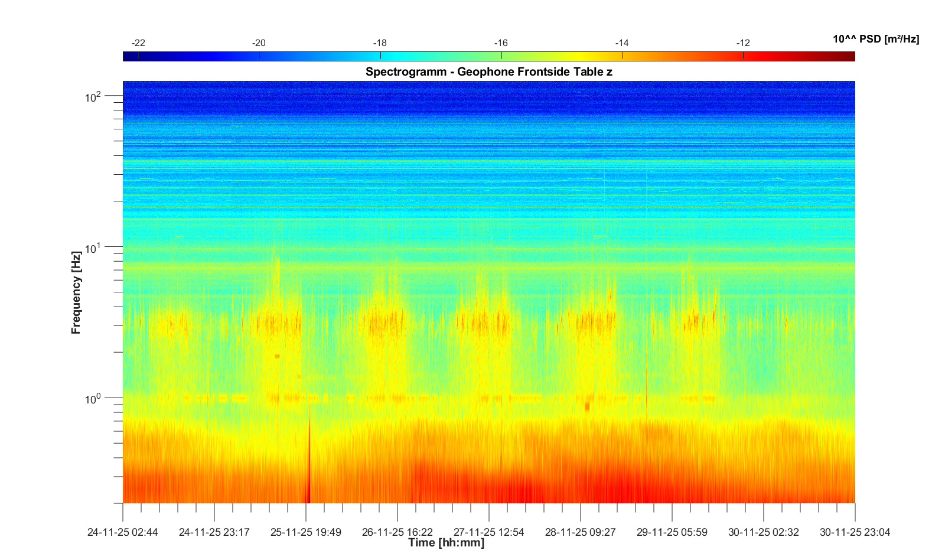Click the 24-11-25 02:44 time tick label
This screenshot has width=945, height=560.
click(x=123, y=532)
